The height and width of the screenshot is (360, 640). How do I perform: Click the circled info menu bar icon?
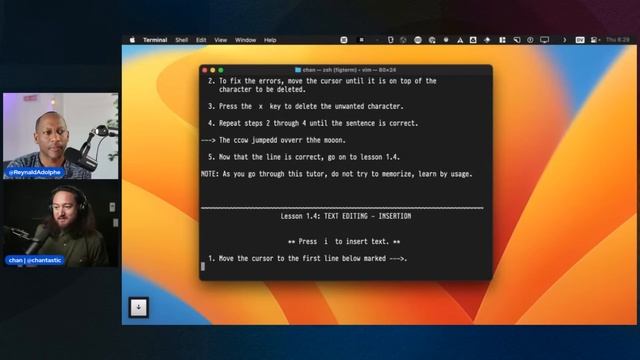[x=530, y=40]
